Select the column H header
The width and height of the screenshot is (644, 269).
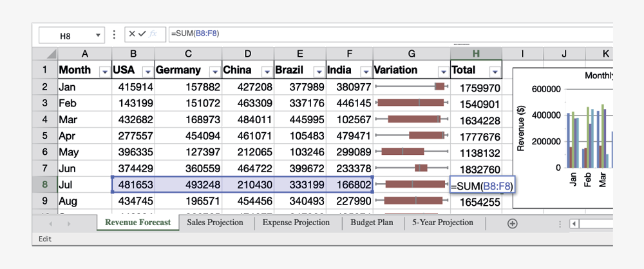click(x=476, y=54)
